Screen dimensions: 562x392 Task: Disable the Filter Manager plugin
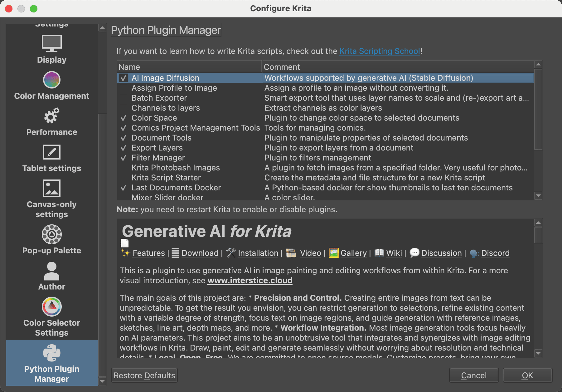click(123, 158)
